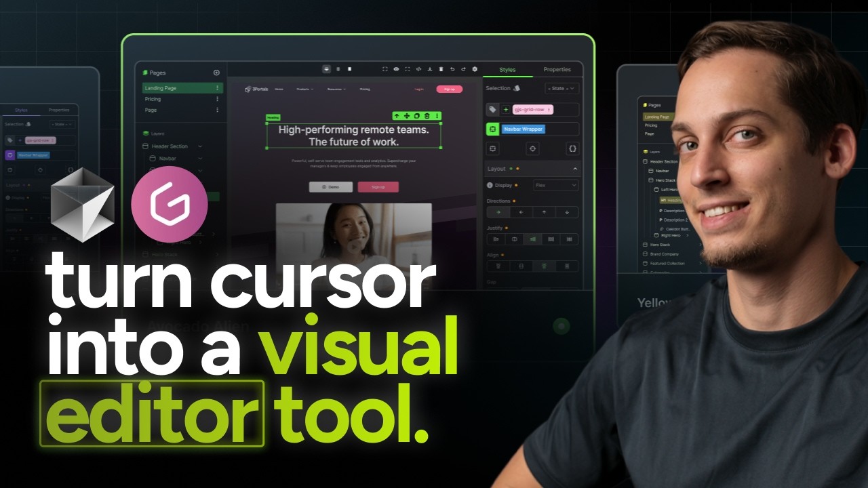Toggle component outlines icon in top toolbar
Image resolution: width=868 pixels, height=488 pixels.
(x=385, y=69)
